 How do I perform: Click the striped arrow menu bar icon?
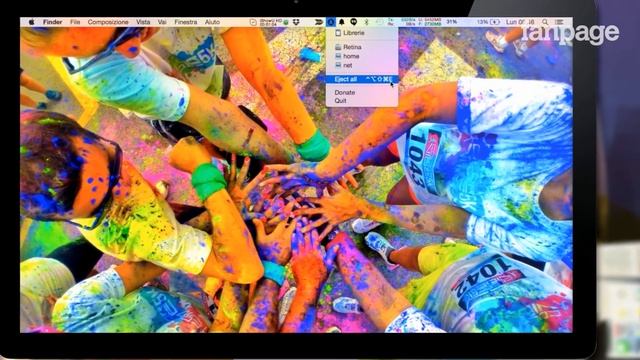pos(319,22)
